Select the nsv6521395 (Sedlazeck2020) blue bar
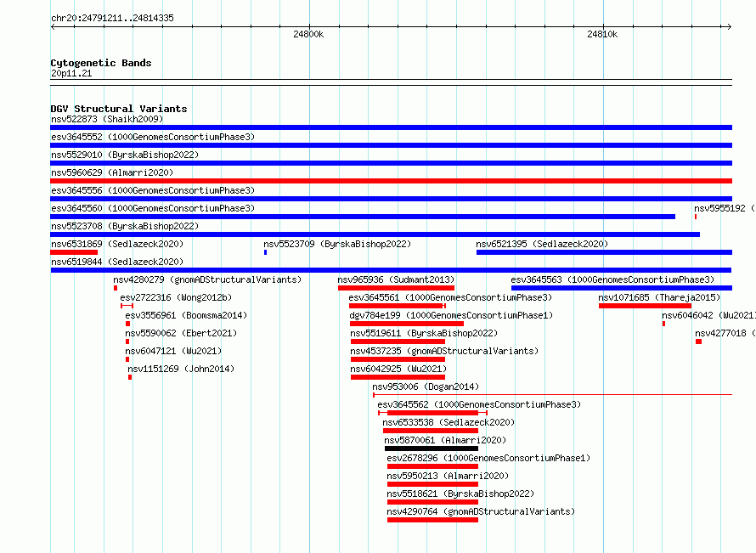Image resolution: width=756 pixels, height=553 pixels. (604, 252)
